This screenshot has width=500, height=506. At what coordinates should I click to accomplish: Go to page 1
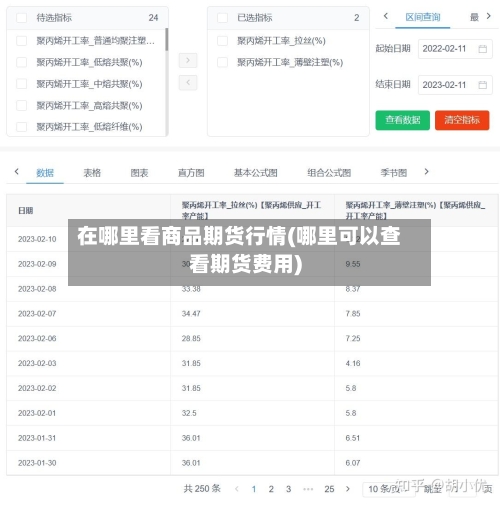click(x=254, y=489)
